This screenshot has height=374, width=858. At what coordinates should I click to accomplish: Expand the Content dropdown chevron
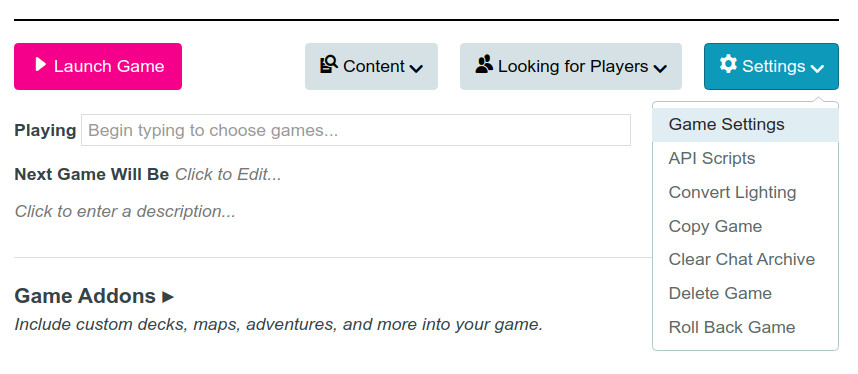416,68
